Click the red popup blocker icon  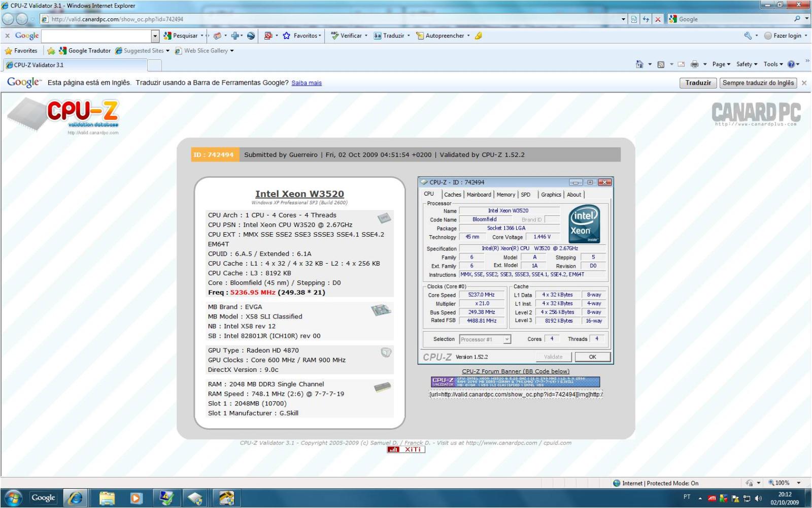coord(268,36)
